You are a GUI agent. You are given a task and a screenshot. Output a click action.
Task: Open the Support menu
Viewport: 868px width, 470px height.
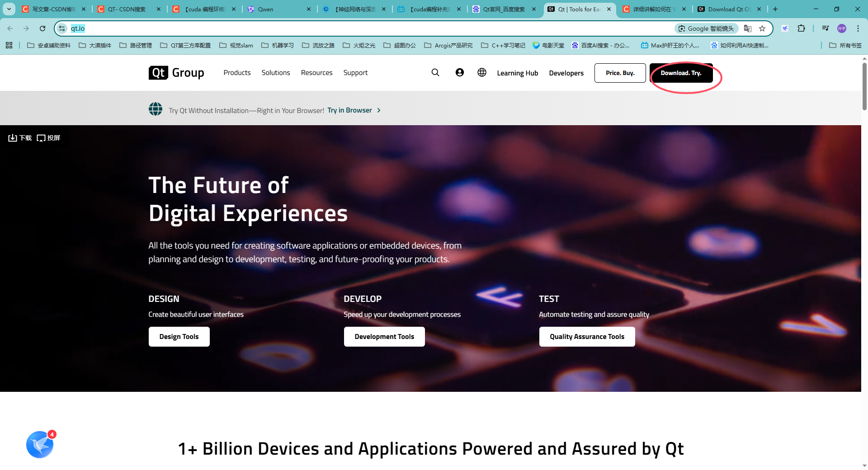(x=355, y=73)
